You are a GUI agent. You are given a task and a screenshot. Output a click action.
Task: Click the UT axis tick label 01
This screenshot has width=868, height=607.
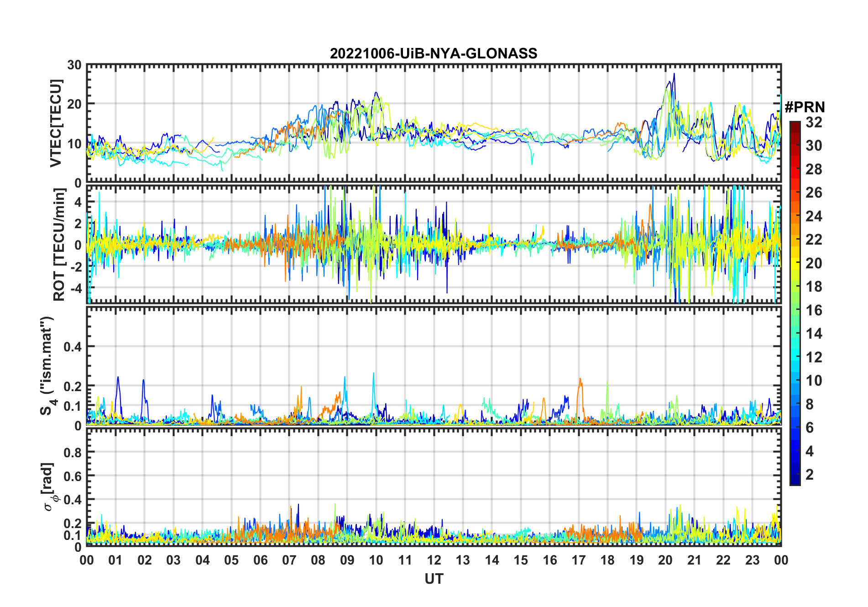tap(115, 560)
